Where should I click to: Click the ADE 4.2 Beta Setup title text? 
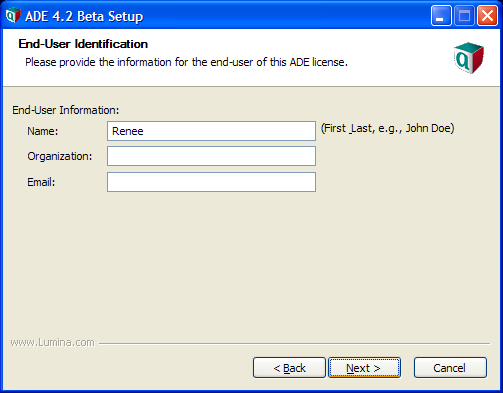pyautogui.click(x=84, y=16)
